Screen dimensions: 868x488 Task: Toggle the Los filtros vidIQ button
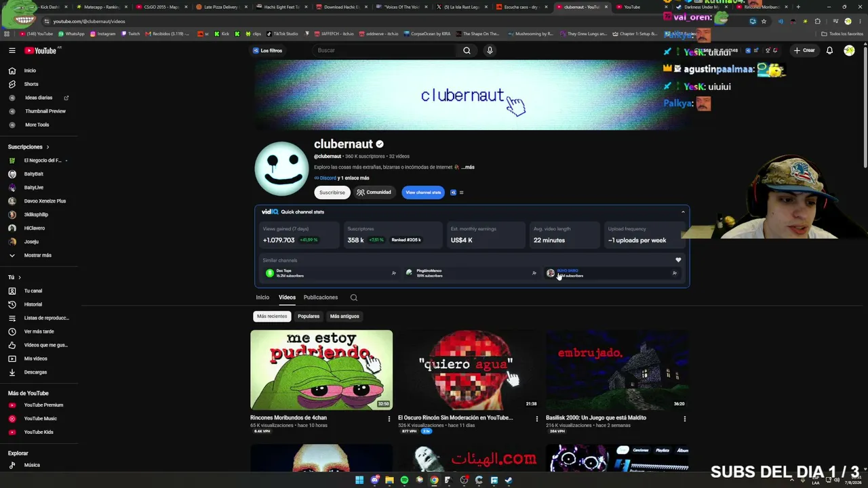coord(267,50)
